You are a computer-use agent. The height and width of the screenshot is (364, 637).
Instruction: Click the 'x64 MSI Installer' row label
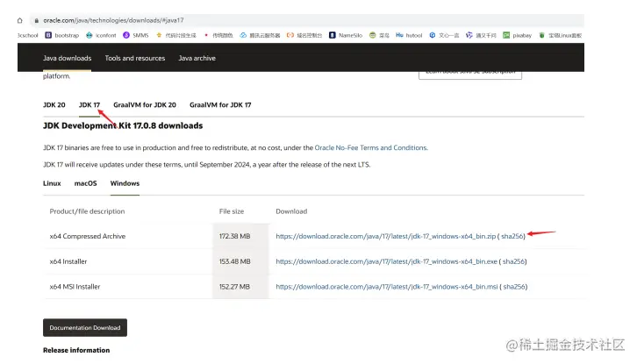[x=75, y=287]
